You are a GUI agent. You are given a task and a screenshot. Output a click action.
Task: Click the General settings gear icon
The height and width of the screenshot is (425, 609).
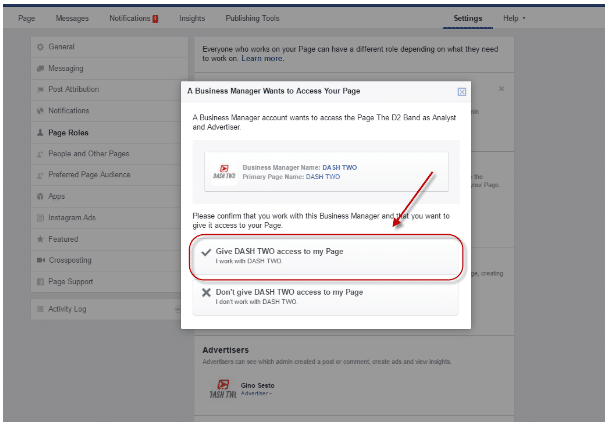pyautogui.click(x=40, y=47)
